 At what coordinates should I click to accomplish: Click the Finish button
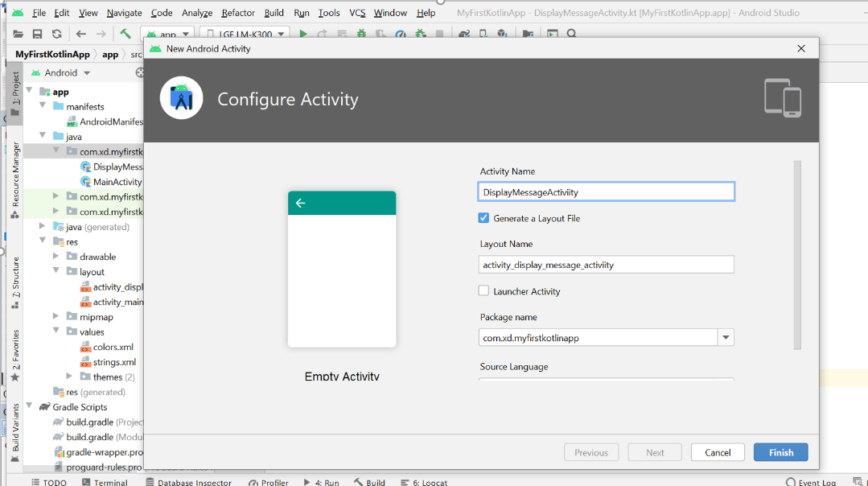tap(780, 452)
